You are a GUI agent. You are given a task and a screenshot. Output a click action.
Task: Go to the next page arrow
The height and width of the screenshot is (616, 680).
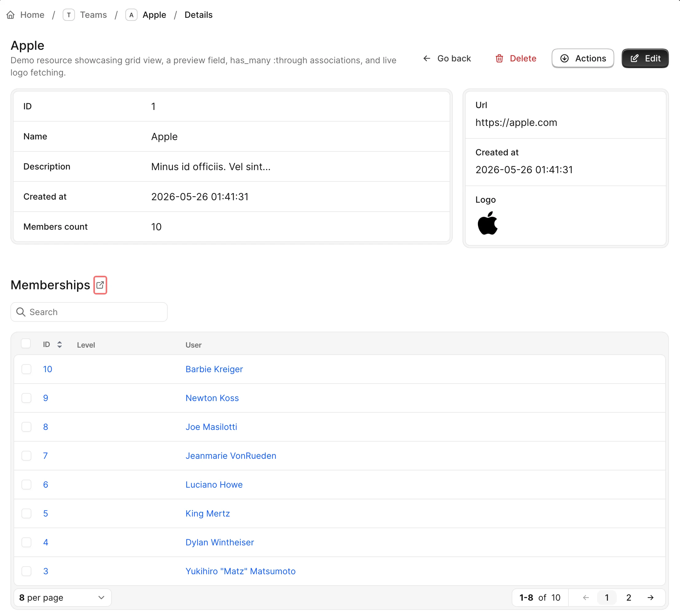pyautogui.click(x=651, y=598)
